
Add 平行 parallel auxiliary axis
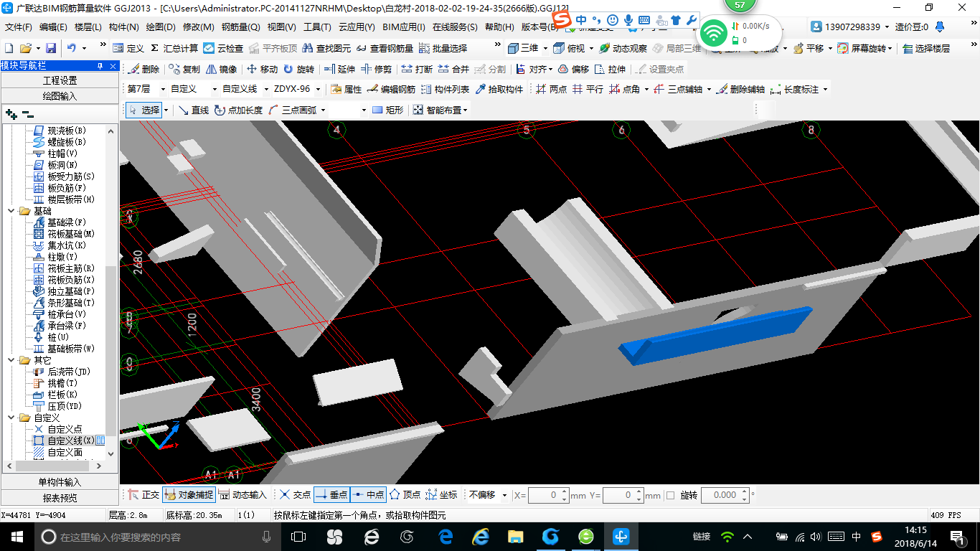pos(588,89)
